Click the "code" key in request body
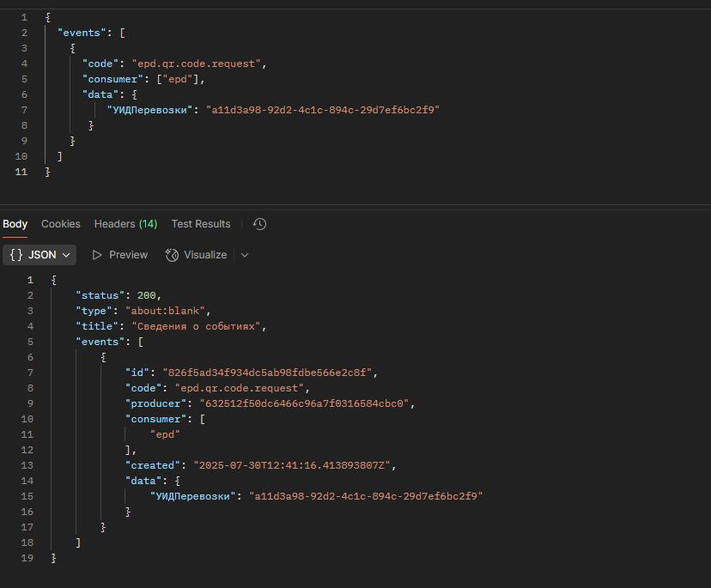This screenshot has width=711, height=588. 100,64
